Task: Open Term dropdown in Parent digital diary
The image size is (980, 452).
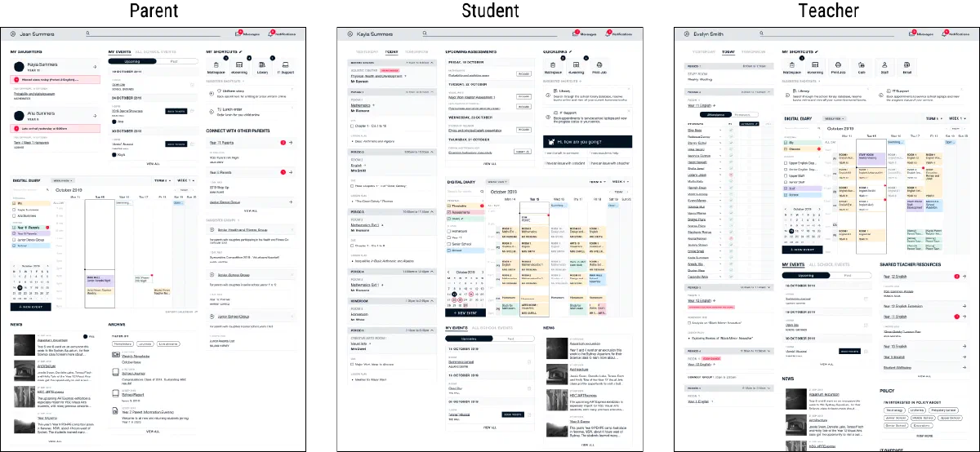Action: coord(162,179)
